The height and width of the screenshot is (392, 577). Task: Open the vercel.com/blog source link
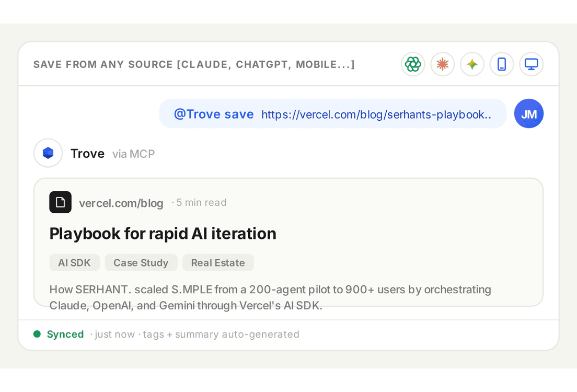(121, 203)
